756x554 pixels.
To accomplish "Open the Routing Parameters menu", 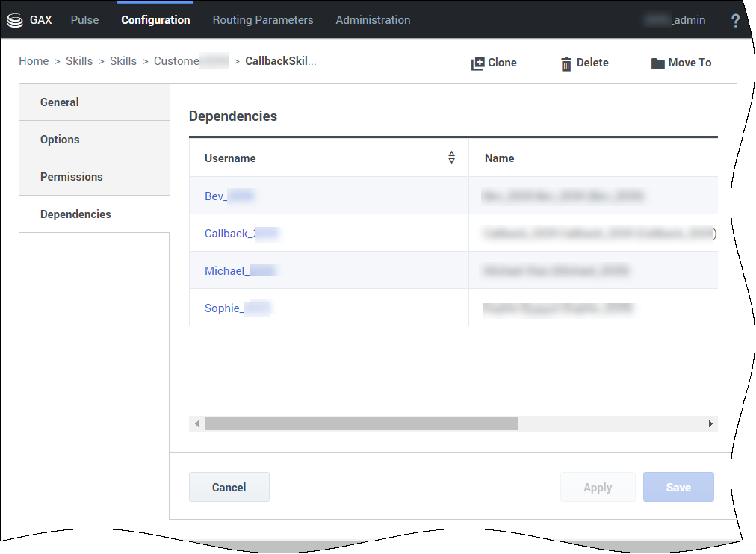I will coord(263,20).
